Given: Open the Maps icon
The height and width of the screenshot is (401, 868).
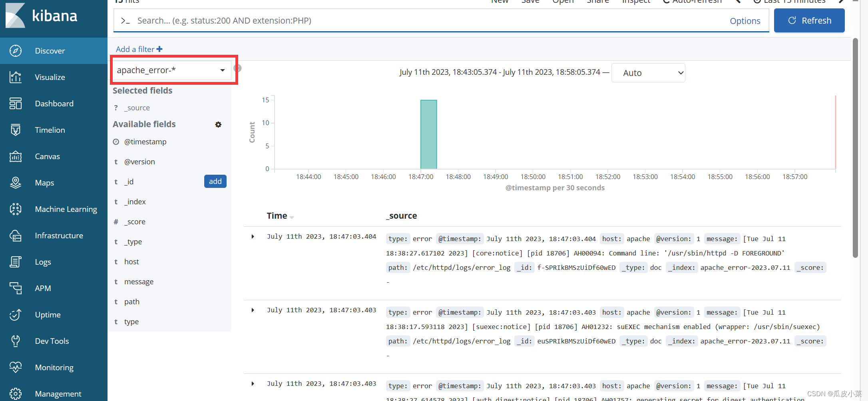Looking at the screenshot, I should [x=16, y=183].
